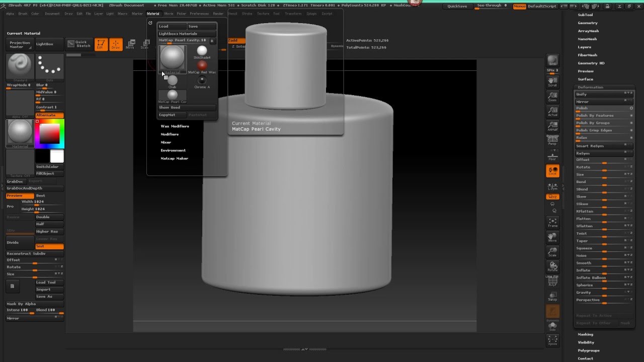Click the Xpose icon
The image size is (644, 362).
point(552,340)
